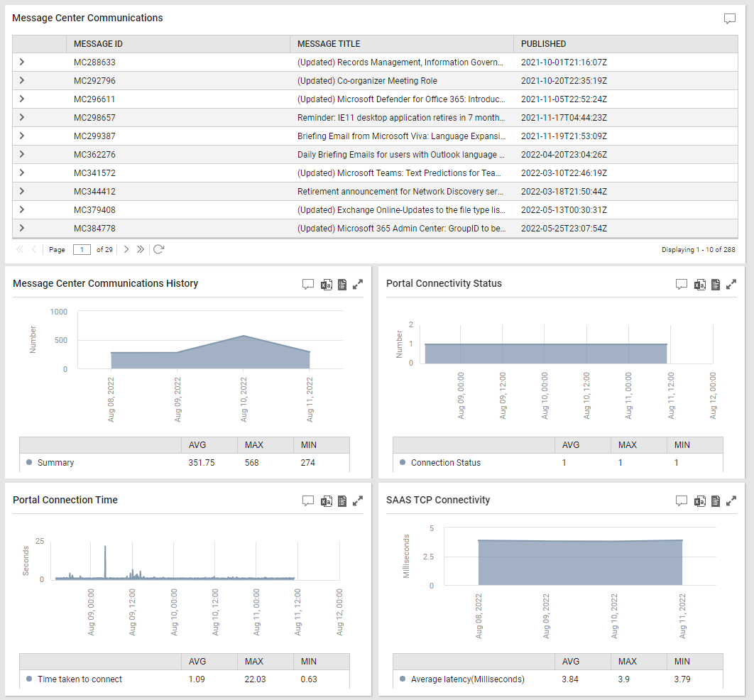Toggle Average latency(Milliseconds) series
754x700 pixels.
pos(462,679)
